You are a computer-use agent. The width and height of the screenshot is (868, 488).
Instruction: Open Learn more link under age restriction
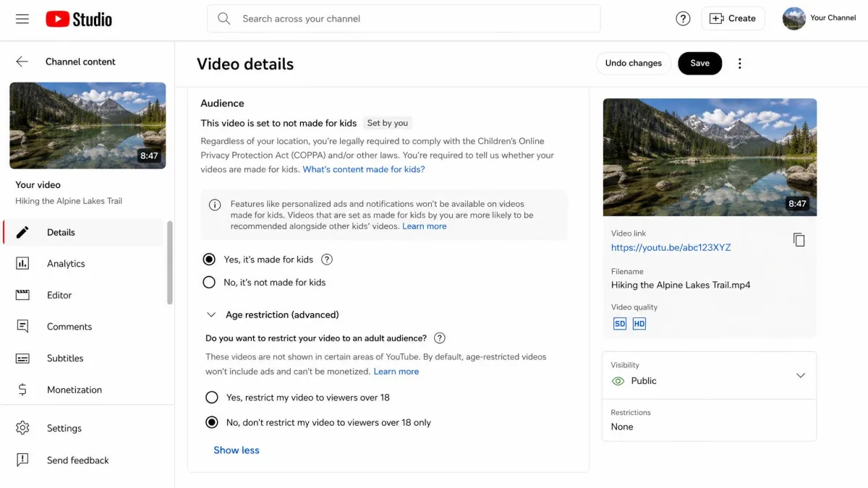click(396, 372)
